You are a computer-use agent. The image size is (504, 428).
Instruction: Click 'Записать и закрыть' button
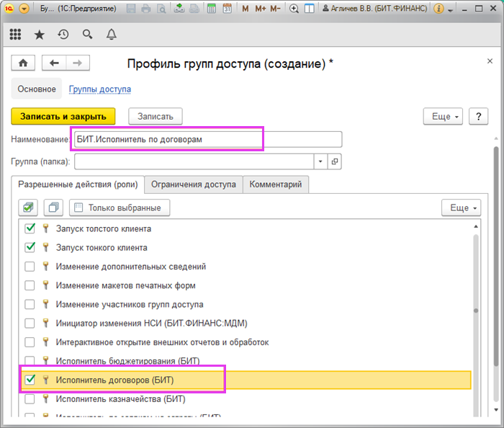63,116
